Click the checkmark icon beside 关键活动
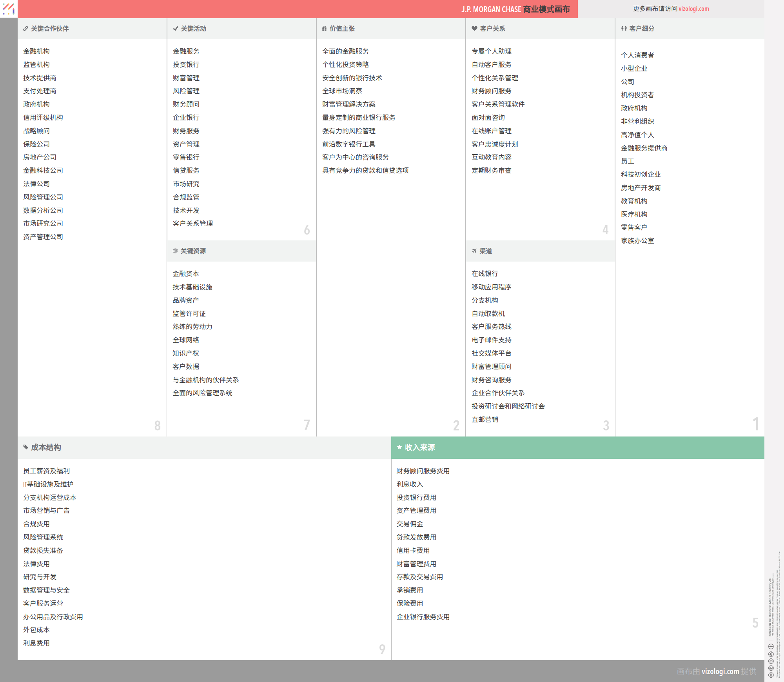 (175, 29)
